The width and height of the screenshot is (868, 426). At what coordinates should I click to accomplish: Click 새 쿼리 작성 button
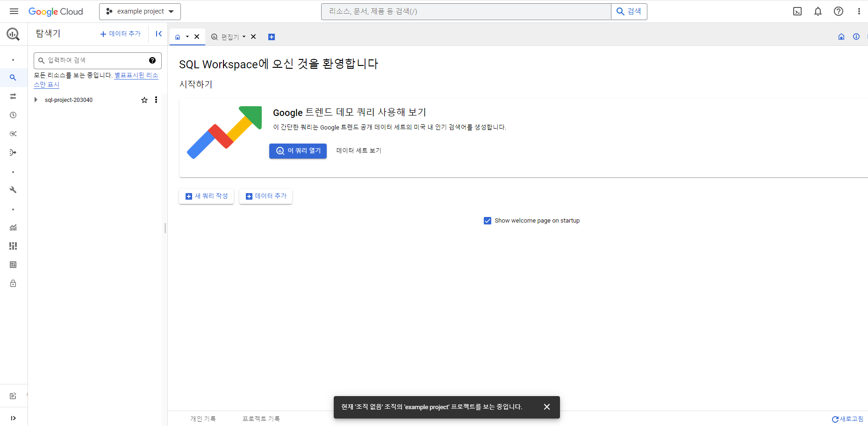206,196
